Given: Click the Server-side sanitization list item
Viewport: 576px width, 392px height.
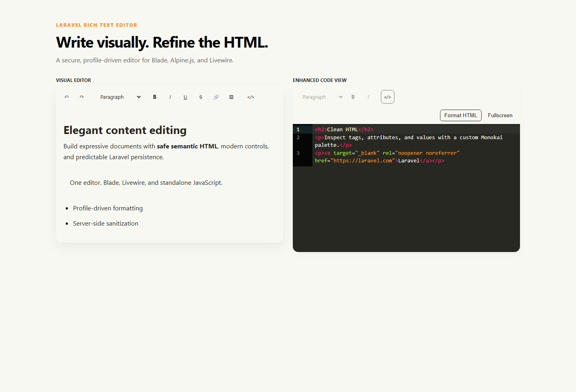Looking at the screenshot, I should pos(106,224).
